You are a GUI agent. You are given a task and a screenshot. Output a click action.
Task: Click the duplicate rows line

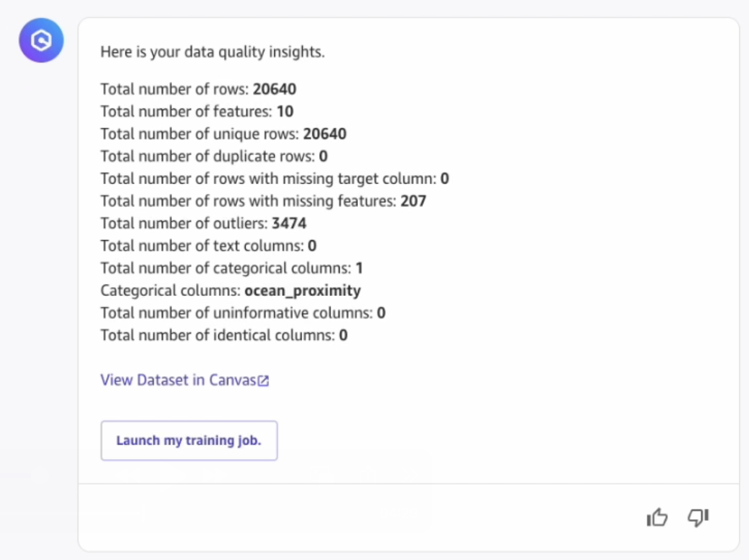pos(214,156)
